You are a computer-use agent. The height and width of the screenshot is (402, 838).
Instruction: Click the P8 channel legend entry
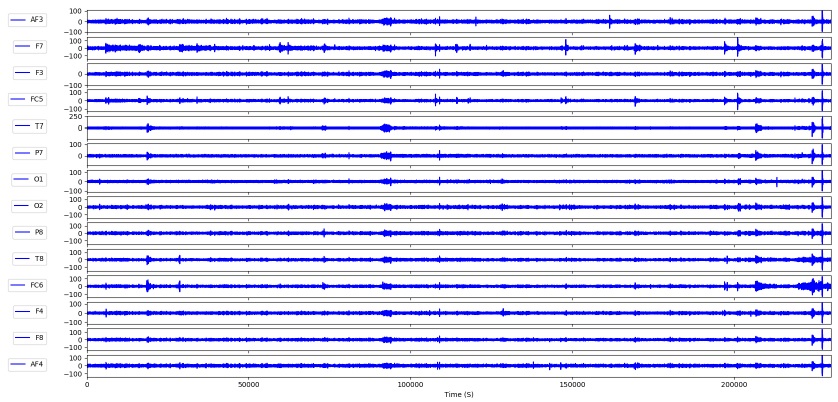point(30,232)
